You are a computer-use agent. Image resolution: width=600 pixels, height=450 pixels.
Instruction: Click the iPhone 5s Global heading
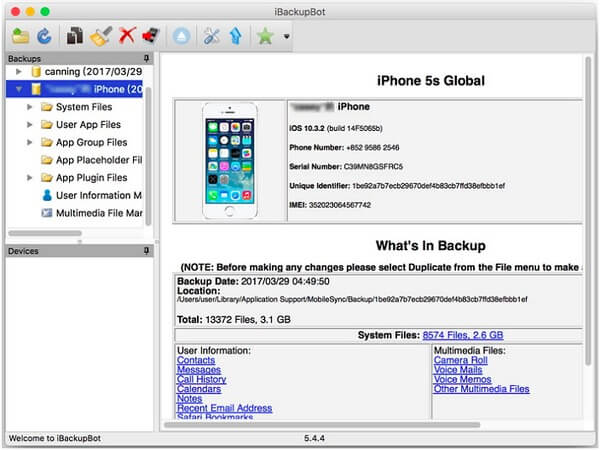pyautogui.click(x=431, y=81)
